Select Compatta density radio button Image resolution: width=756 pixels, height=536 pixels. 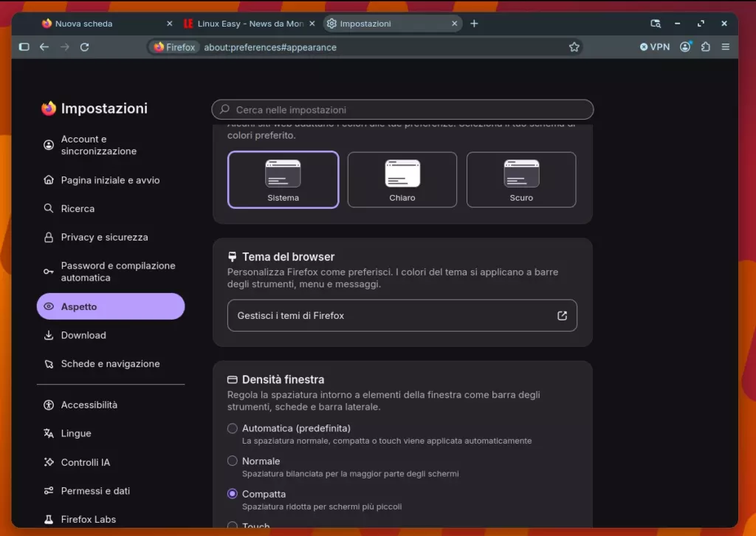[x=233, y=494]
